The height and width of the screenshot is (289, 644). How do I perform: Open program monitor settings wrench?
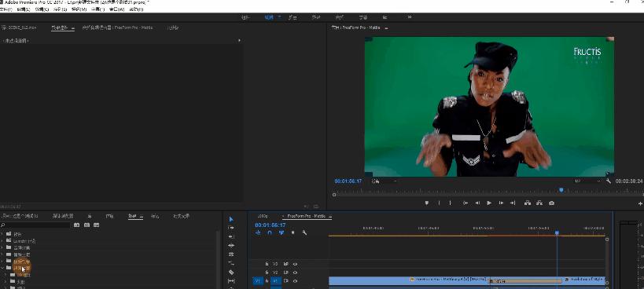coord(609,181)
